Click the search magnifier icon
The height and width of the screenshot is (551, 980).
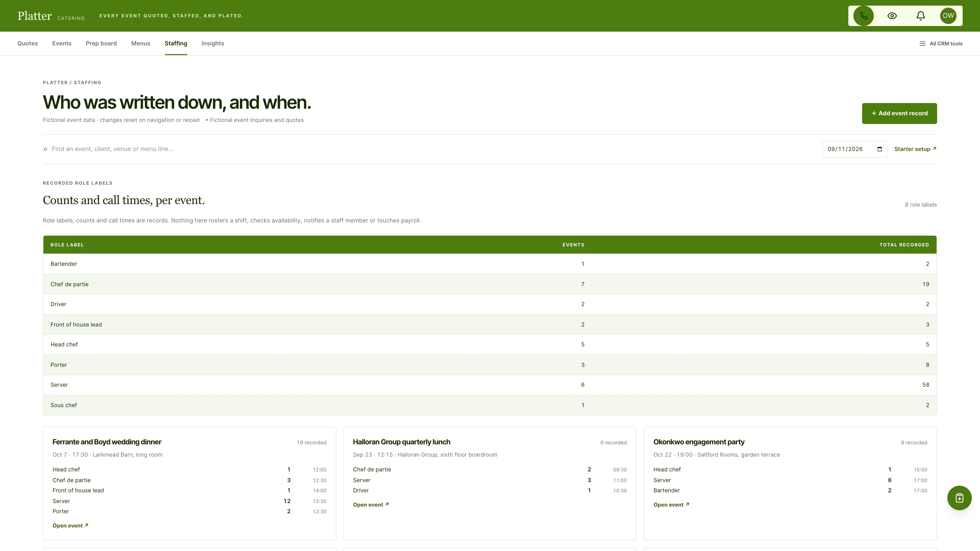point(45,149)
